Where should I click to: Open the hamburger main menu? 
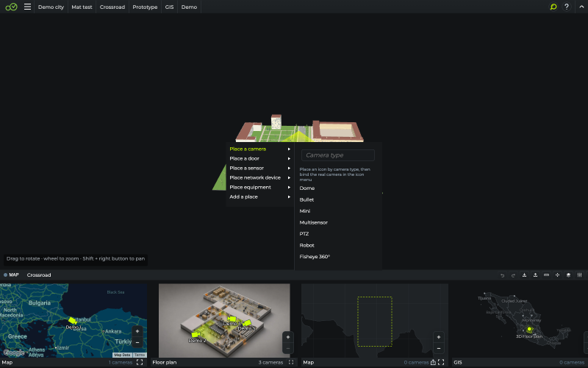coord(27,7)
